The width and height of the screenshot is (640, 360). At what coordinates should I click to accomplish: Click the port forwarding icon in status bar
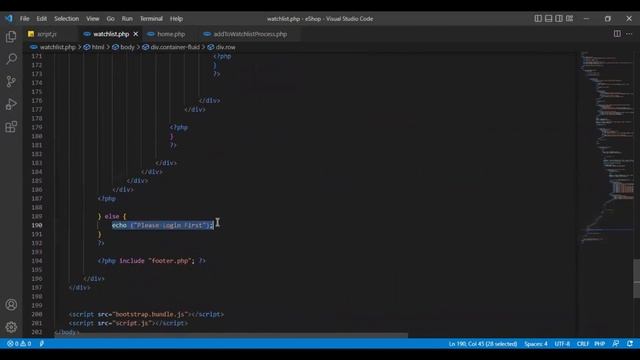42,344
